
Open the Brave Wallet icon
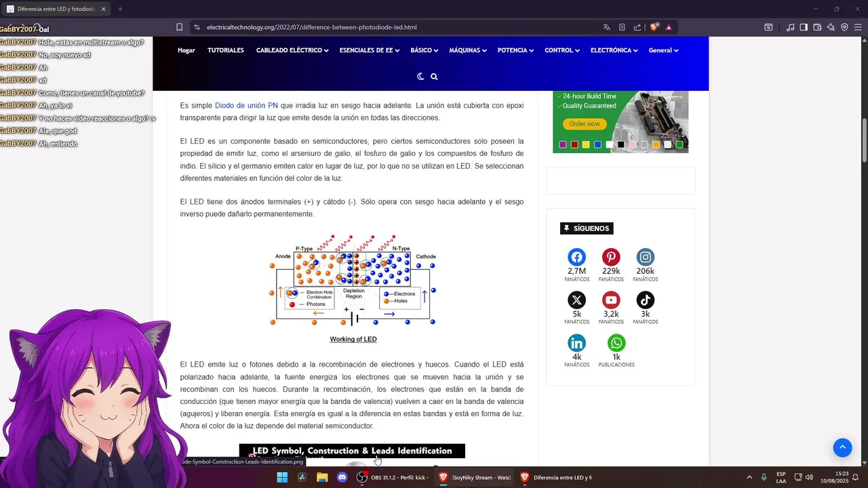click(x=817, y=27)
